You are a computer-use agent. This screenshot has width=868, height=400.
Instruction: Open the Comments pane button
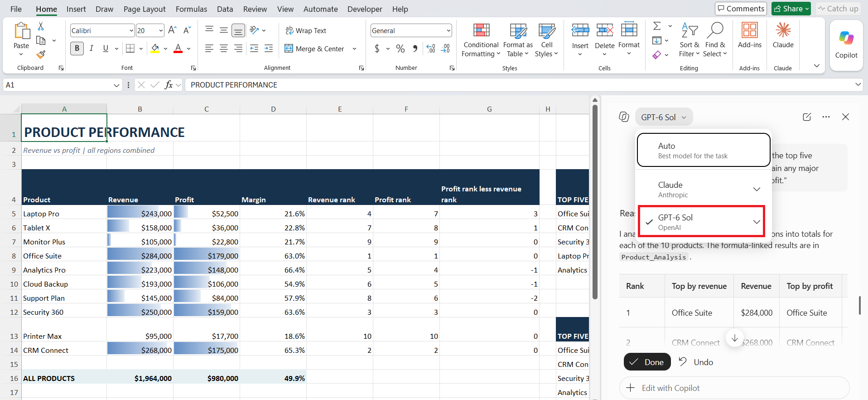pos(741,9)
